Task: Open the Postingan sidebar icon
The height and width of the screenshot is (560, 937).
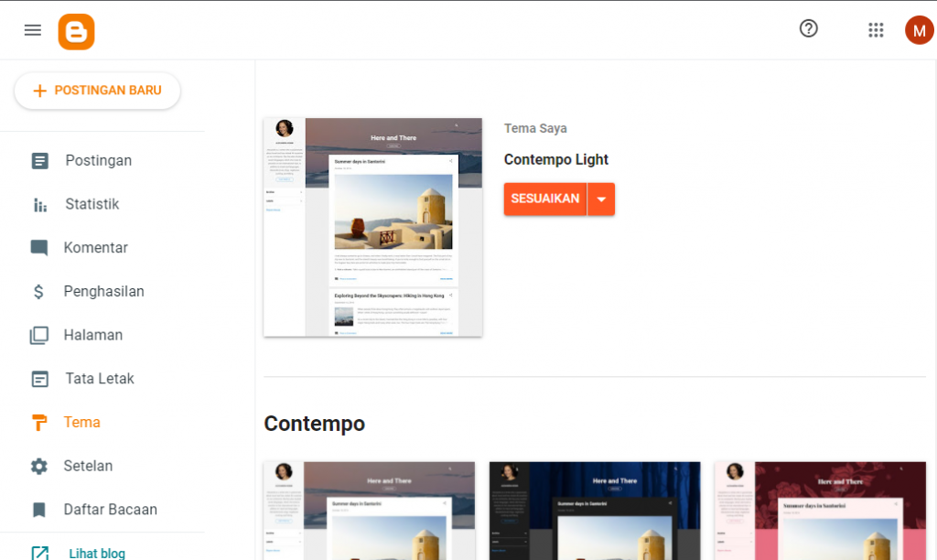Action: tap(38, 160)
